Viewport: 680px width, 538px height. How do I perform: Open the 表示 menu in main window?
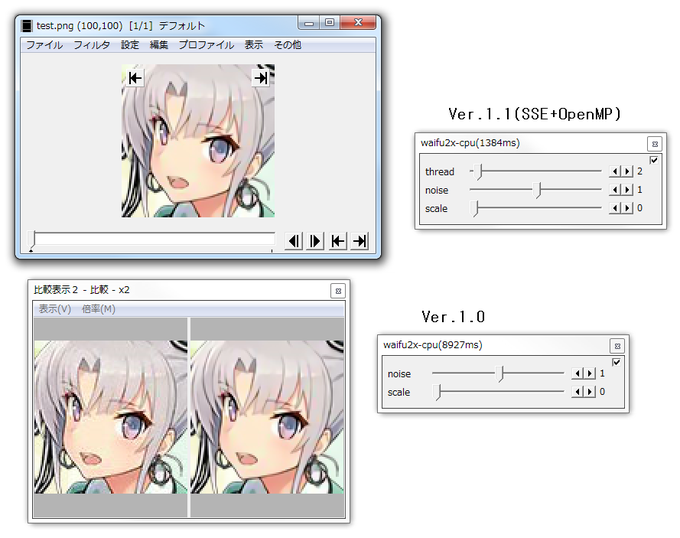254,45
